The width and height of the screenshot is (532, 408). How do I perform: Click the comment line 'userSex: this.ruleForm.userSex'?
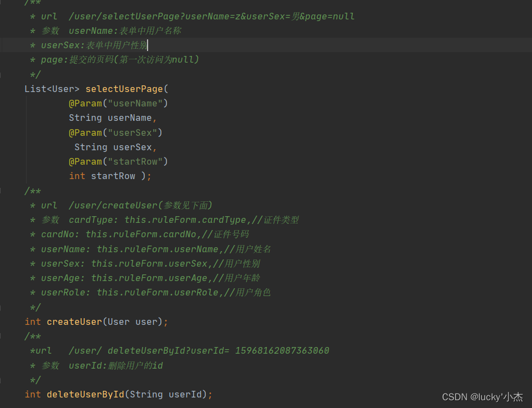pyautogui.click(x=145, y=263)
